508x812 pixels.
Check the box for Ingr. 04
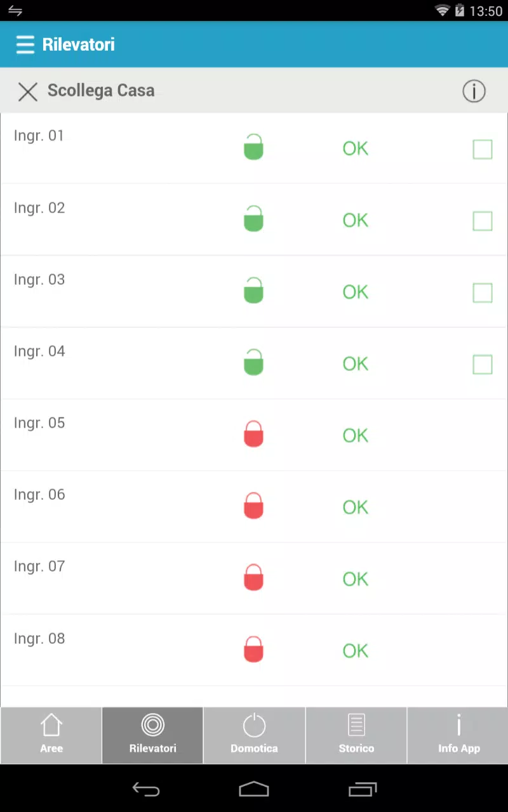pos(483,364)
